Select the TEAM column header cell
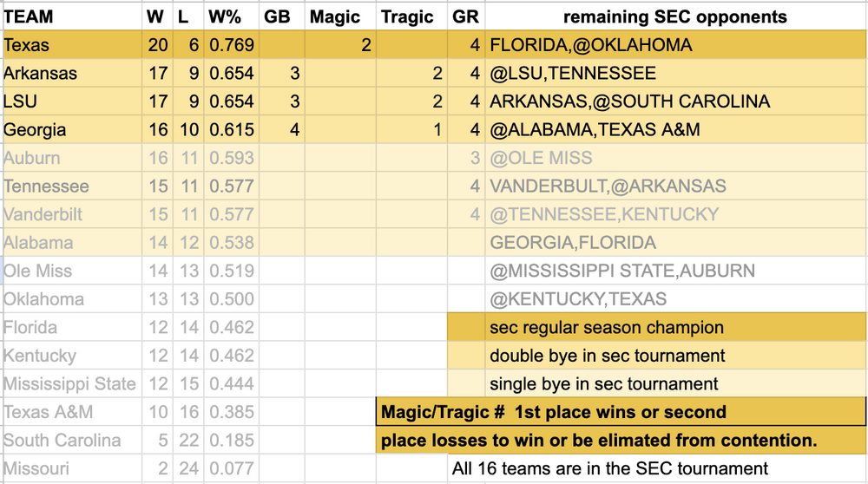Screen dimensions: 868x484 29,16
